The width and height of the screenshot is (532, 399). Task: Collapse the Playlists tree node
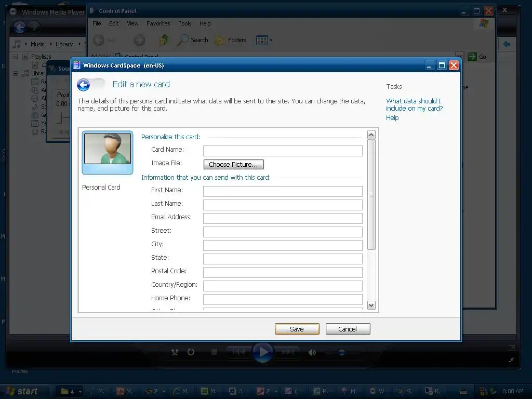pyautogui.click(x=15, y=57)
